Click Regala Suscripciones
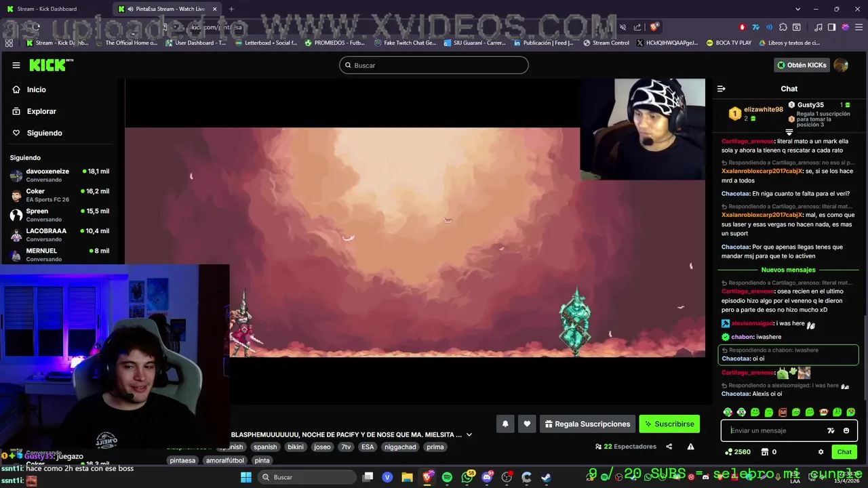This screenshot has width=868, height=488. tap(587, 424)
